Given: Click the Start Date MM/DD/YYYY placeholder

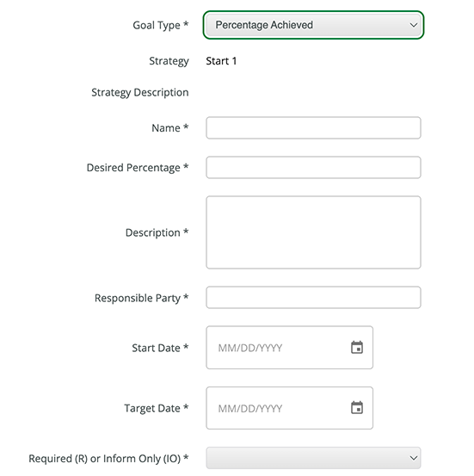Looking at the screenshot, I should coord(250,348).
